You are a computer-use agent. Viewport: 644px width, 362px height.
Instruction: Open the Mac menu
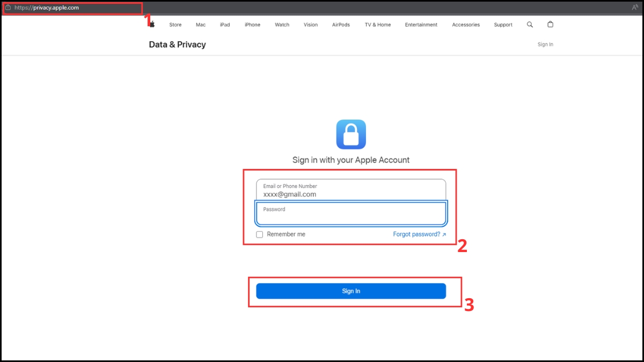tap(201, 25)
